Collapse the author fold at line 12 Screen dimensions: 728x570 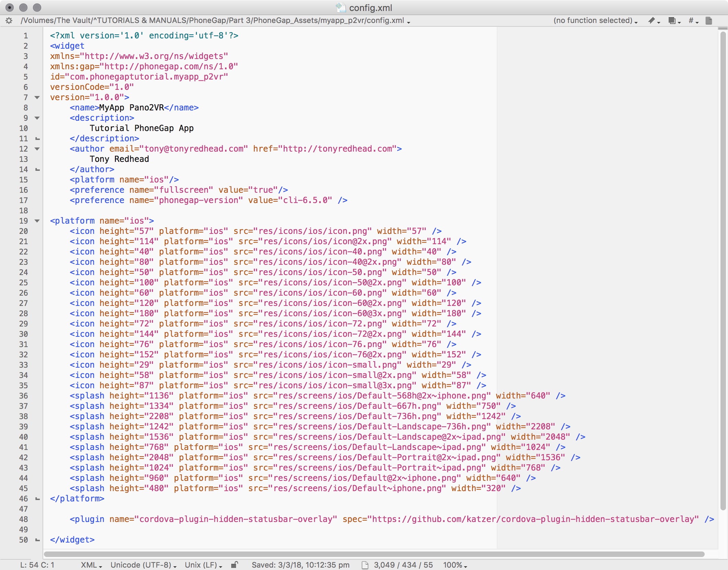(37, 149)
